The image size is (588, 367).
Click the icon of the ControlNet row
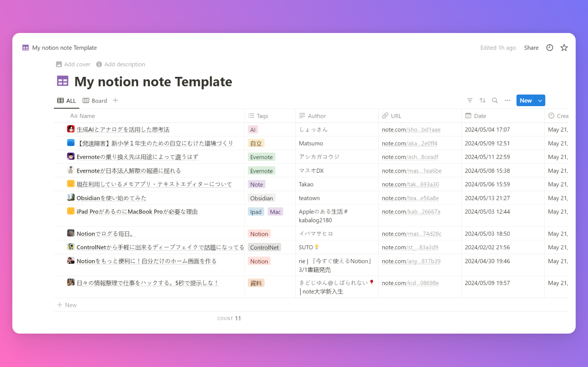70,247
